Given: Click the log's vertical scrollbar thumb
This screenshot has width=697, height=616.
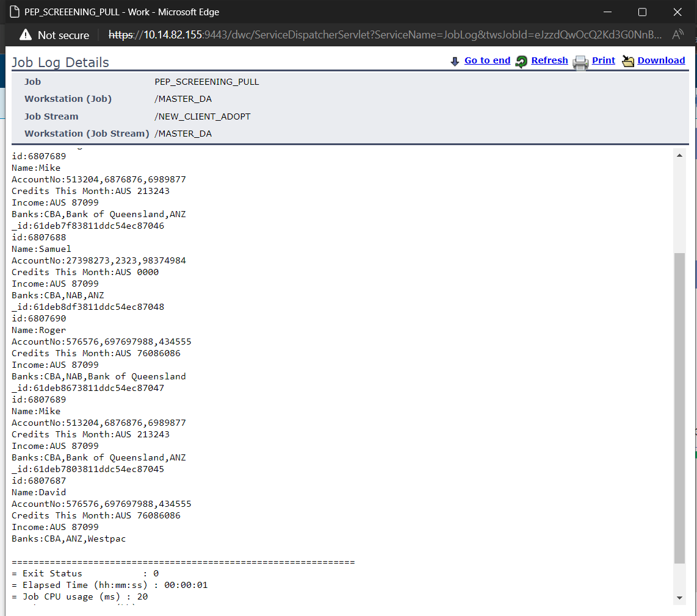Looking at the screenshot, I should pyautogui.click(x=679, y=409).
